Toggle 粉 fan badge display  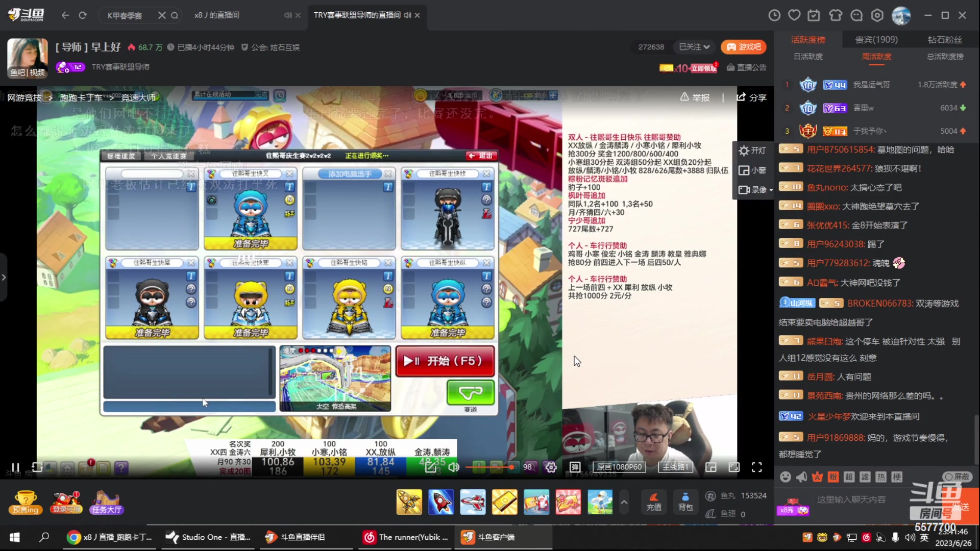pos(833,477)
